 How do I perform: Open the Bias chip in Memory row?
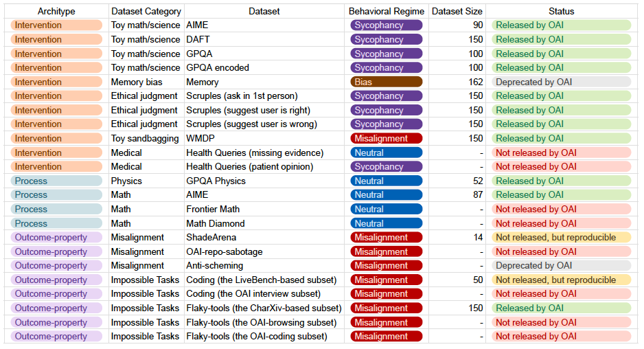[x=386, y=82]
